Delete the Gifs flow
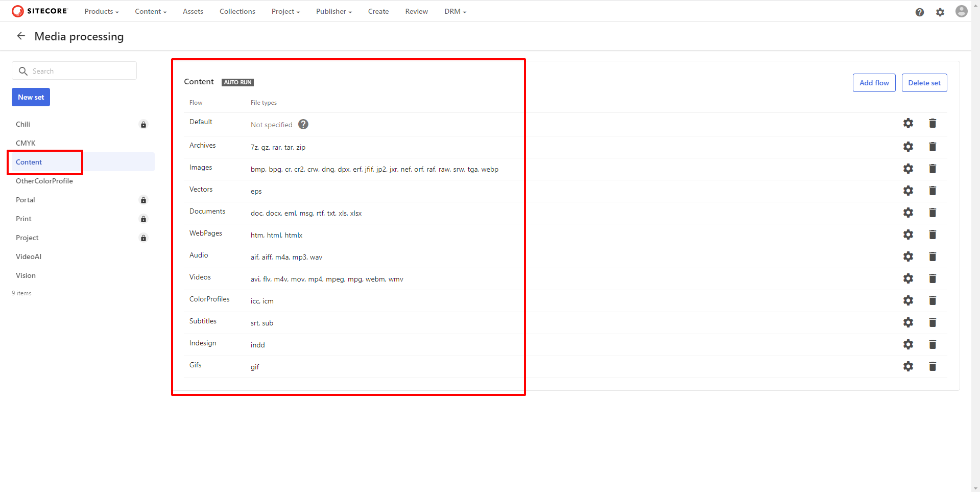The image size is (980, 492). pos(933,366)
